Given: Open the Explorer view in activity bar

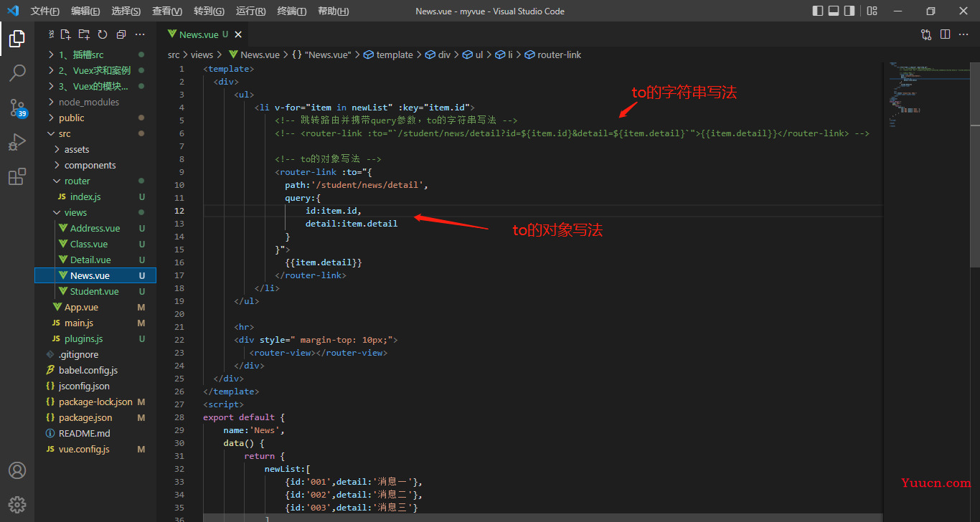Looking at the screenshot, I should tap(17, 39).
